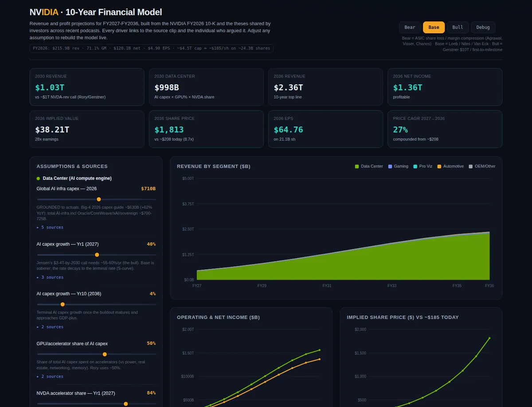
Task: Click the green dot beside Data Center heading
Action: pos(39,178)
